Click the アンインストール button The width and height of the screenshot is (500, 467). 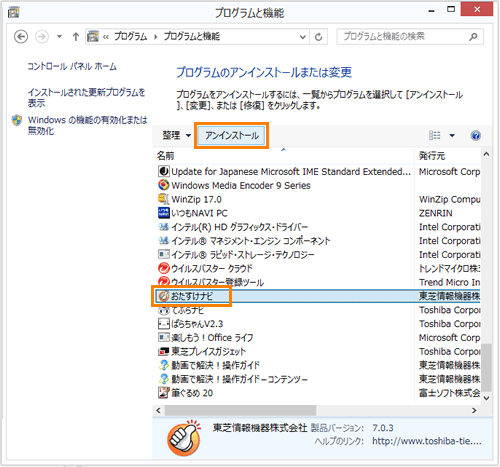click(x=231, y=135)
